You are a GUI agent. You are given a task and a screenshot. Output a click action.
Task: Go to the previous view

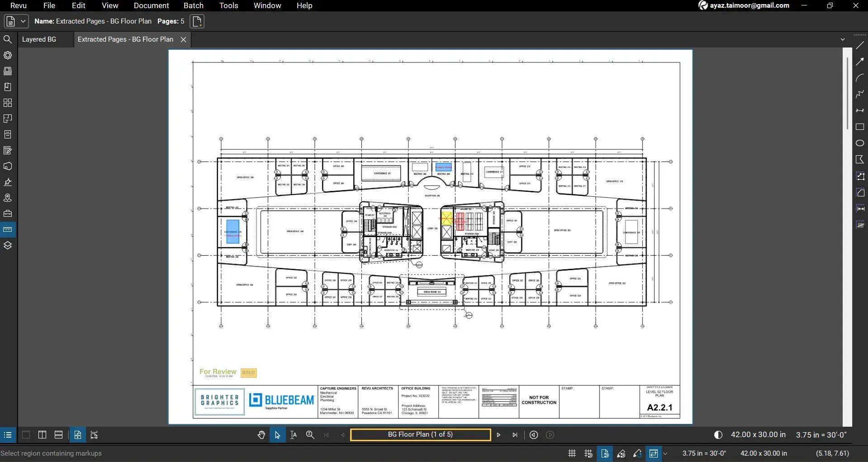point(534,435)
